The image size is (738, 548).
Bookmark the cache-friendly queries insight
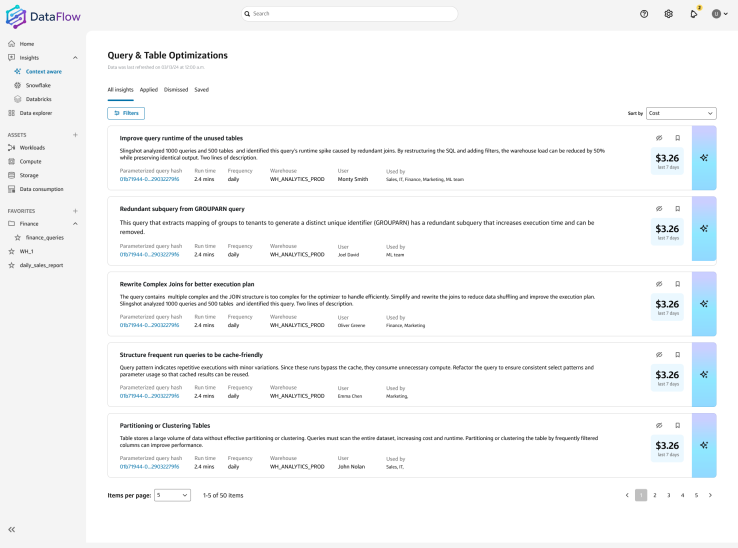click(x=678, y=355)
